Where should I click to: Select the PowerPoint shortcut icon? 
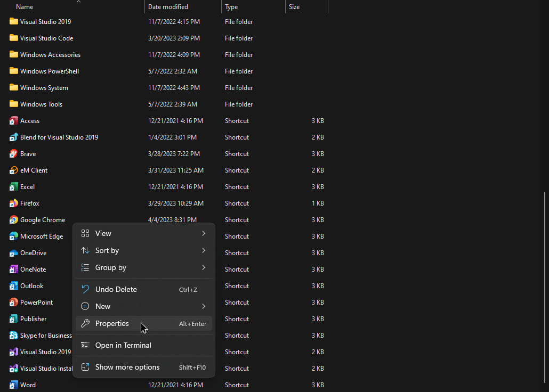pyautogui.click(x=14, y=302)
